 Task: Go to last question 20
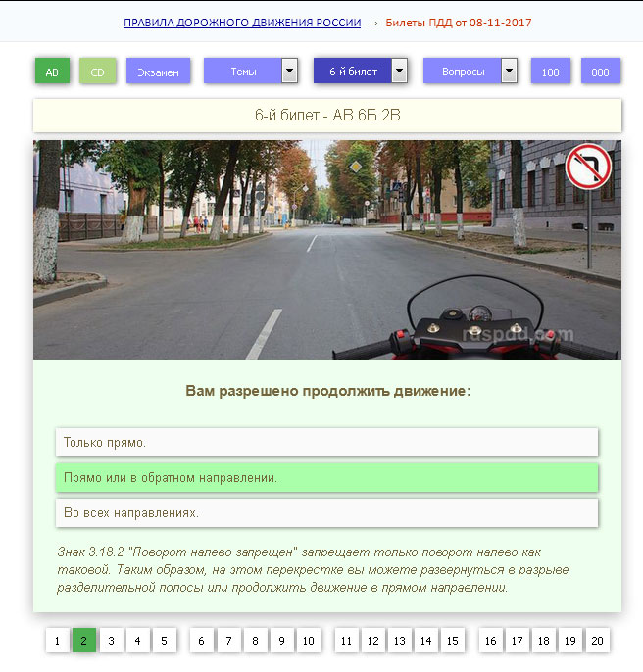pyautogui.click(x=597, y=641)
